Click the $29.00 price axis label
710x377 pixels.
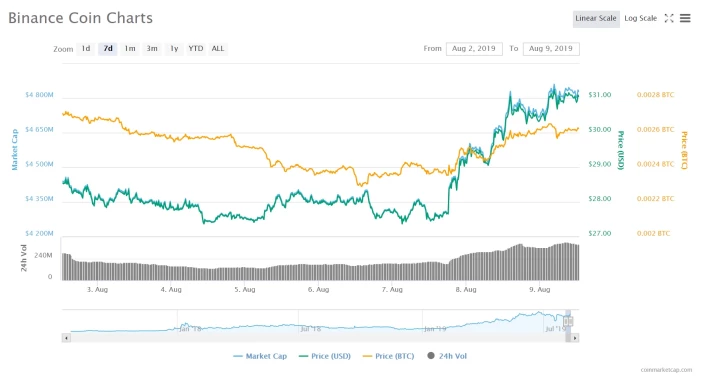pyautogui.click(x=600, y=164)
